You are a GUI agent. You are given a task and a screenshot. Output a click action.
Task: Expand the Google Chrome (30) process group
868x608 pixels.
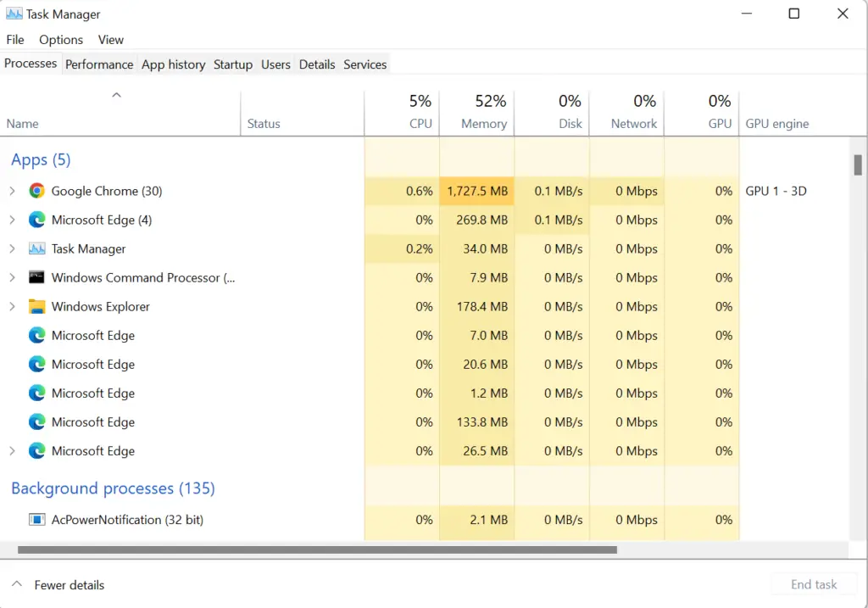tap(12, 191)
